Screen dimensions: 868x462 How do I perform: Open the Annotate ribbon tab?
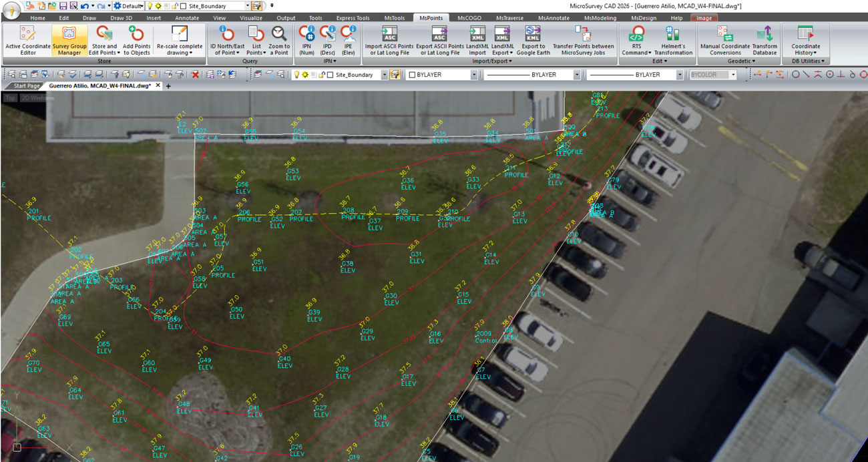coord(187,18)
